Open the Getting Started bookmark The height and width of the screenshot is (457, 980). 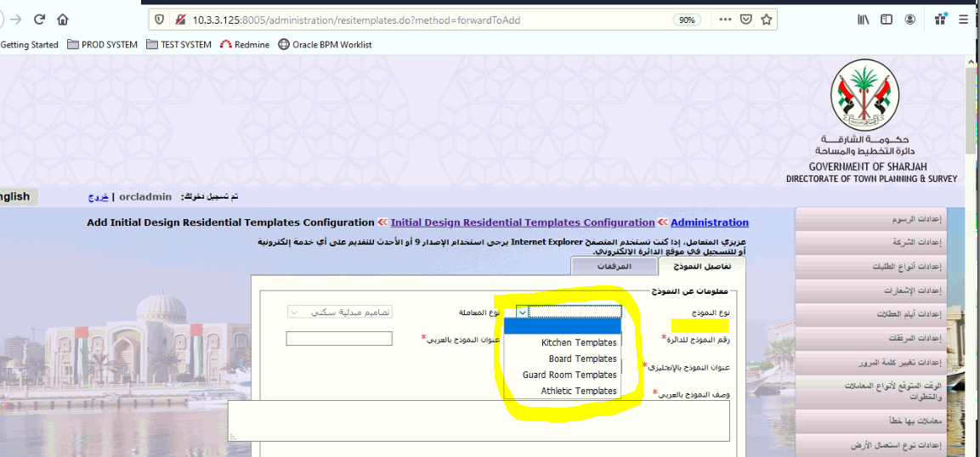[29, 44]
